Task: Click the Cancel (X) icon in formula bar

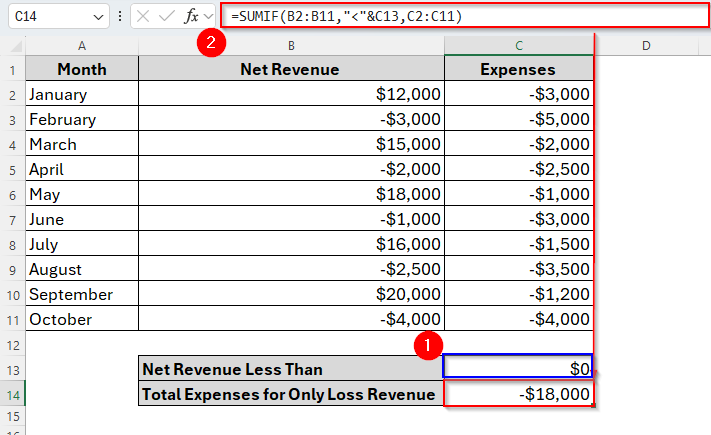Action: click(x=144, y=17)
